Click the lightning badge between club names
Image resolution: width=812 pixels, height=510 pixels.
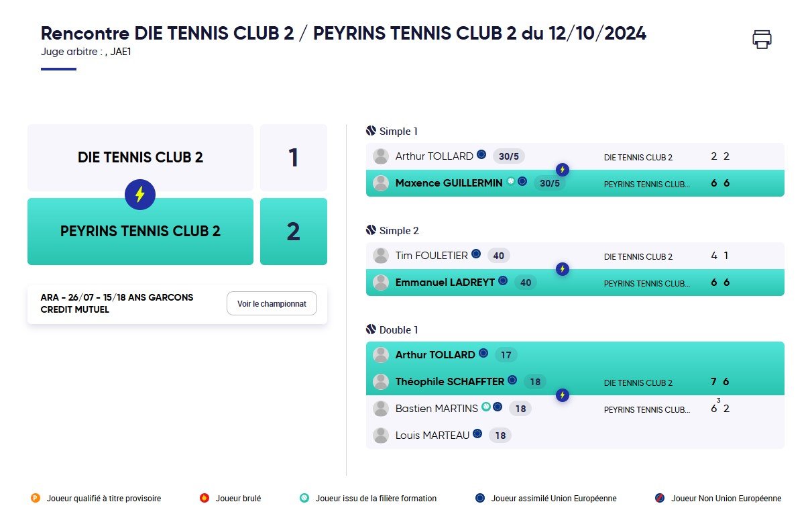pos(140,195)
